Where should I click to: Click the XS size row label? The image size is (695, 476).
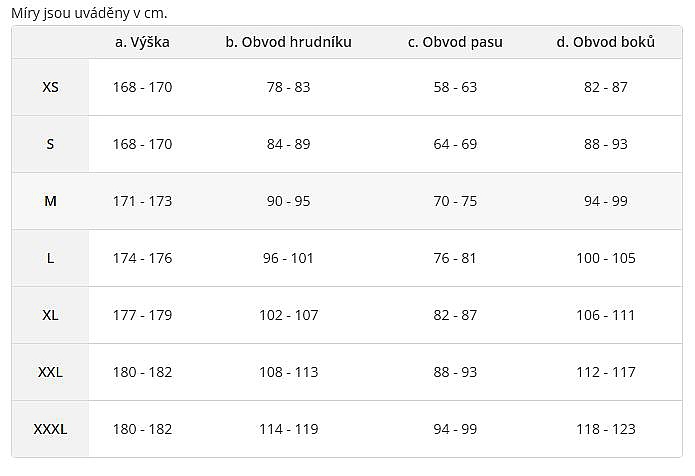50,87
